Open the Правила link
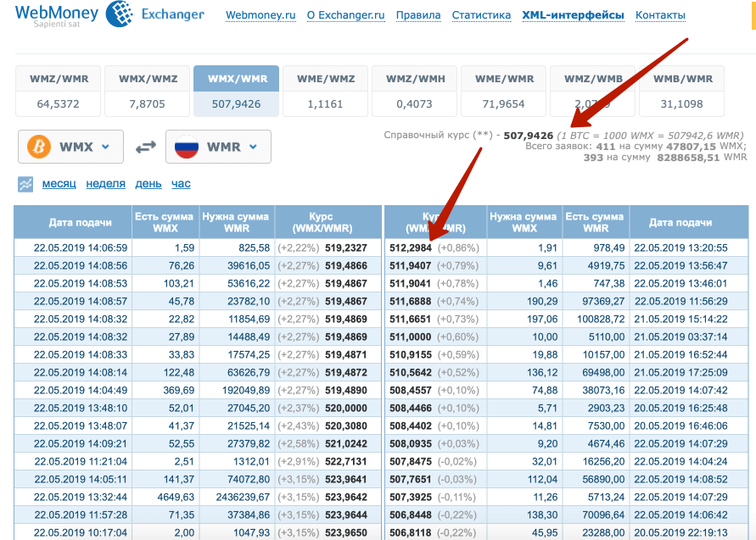756x540 pixels. click(x=418, y=15)
